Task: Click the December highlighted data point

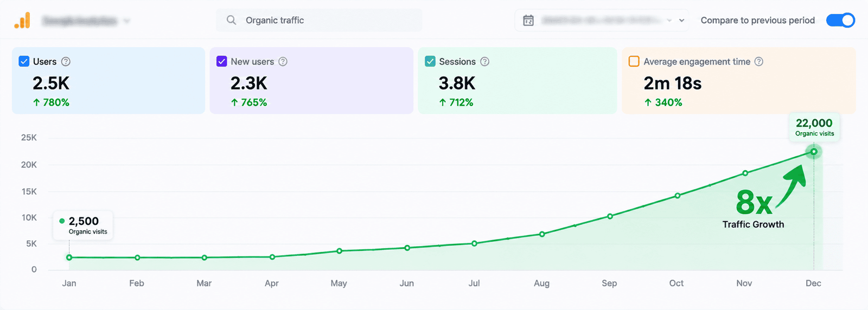Action: point(814,152)
